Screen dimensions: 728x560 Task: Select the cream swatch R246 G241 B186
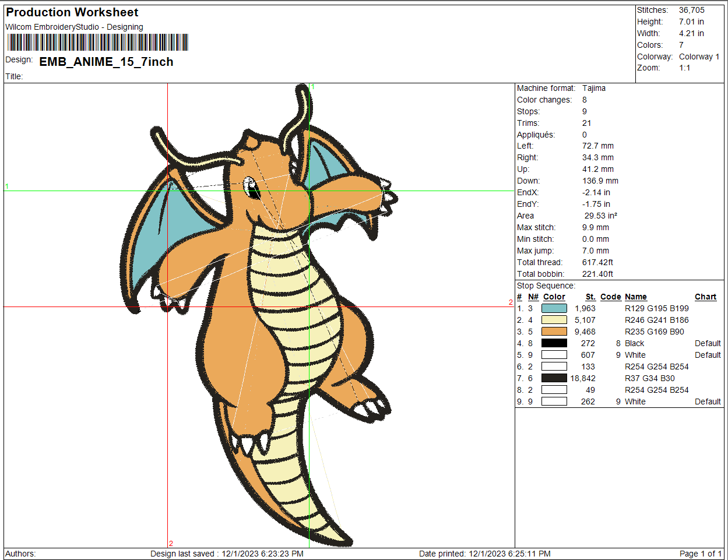pyautogui.click(x=554, y=320)
